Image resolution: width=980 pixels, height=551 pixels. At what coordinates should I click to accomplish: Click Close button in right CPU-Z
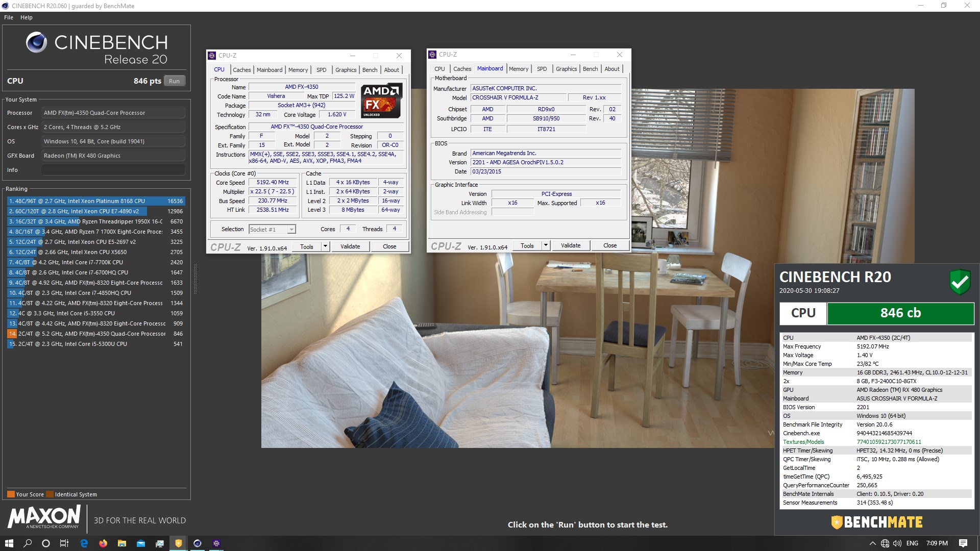(x=610, y=245)
